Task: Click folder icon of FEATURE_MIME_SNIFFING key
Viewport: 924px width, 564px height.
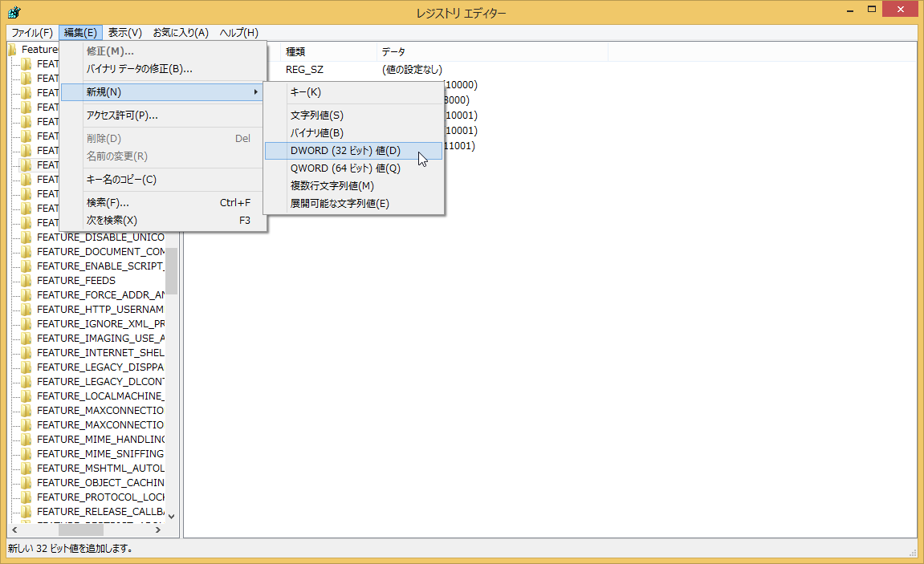Action: 26,454
